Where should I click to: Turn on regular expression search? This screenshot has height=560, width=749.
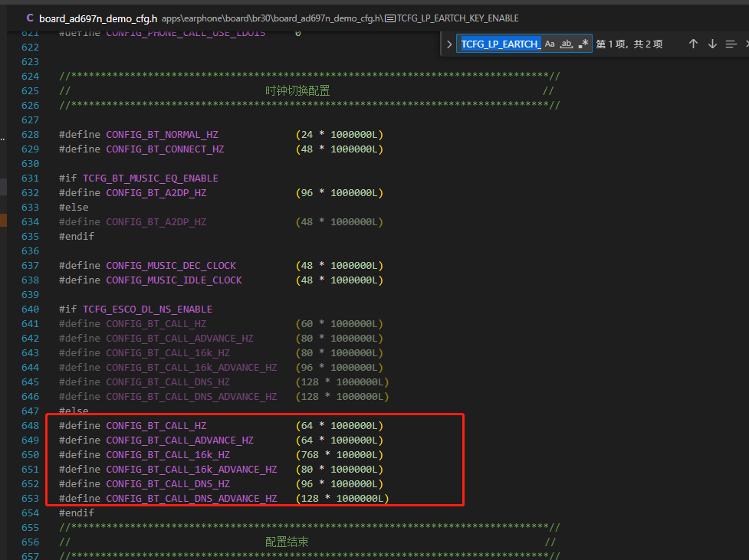coord(583,44)
